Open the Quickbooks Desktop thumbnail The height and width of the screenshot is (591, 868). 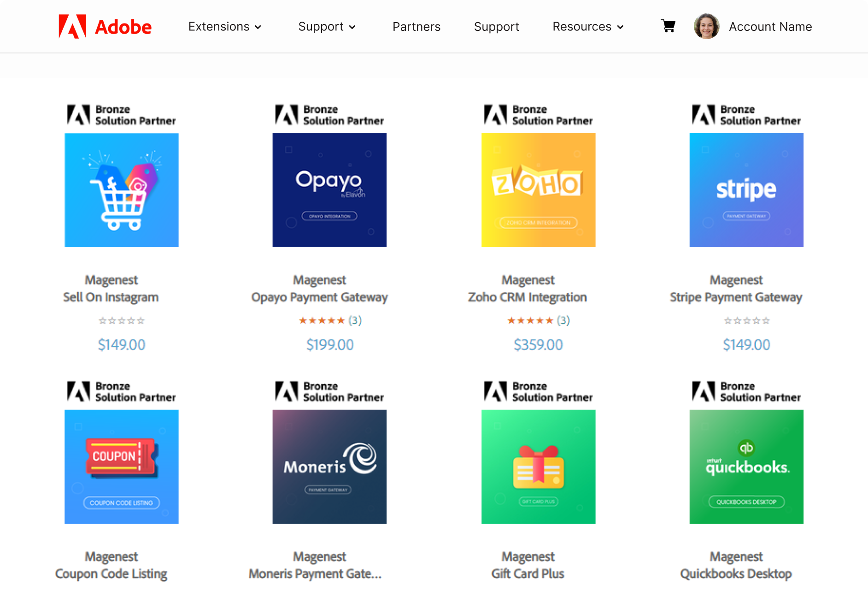click(746, 467)
